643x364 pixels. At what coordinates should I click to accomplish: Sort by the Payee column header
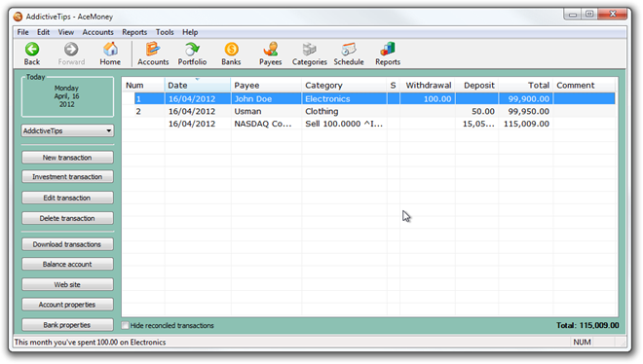(x=266, y=86)
